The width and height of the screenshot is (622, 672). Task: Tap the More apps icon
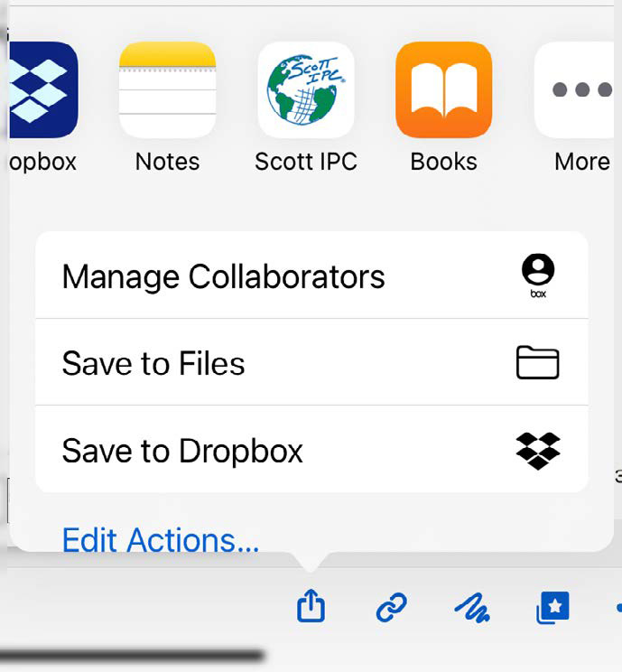pos(574,89)
